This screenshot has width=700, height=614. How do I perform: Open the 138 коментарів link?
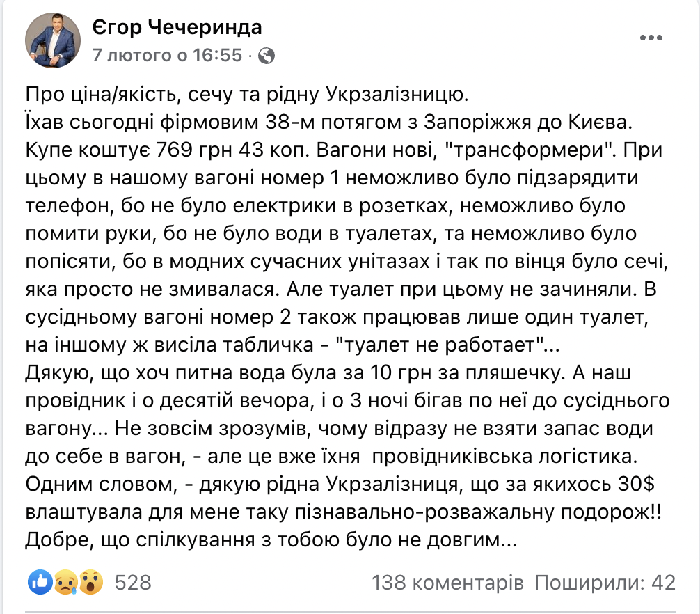pos(447,582)
